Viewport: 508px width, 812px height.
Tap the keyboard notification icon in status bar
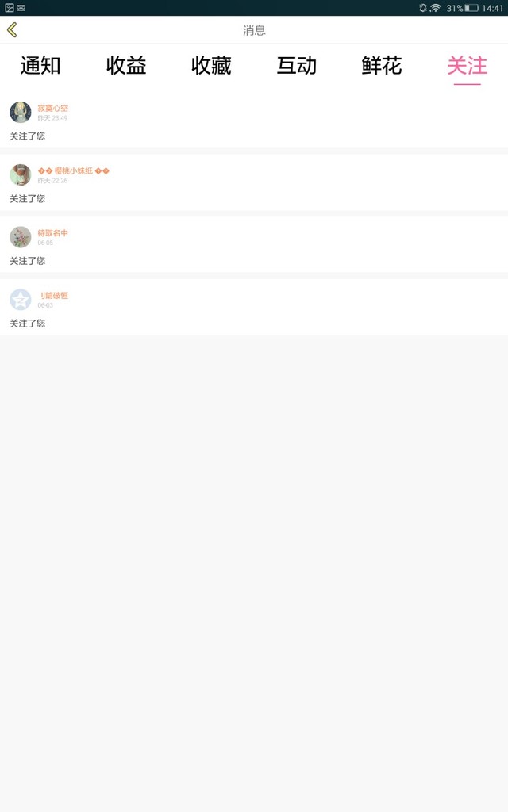click(21, 8)
